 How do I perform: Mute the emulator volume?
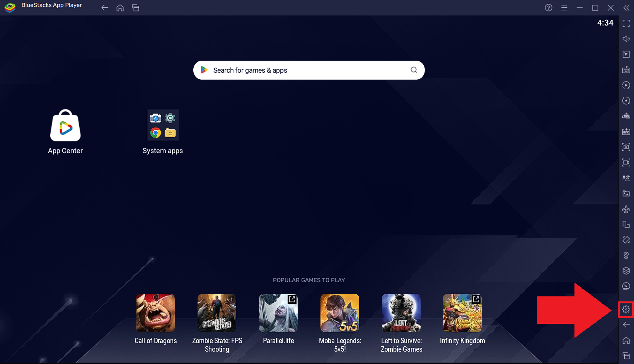[x=626, y=39]
